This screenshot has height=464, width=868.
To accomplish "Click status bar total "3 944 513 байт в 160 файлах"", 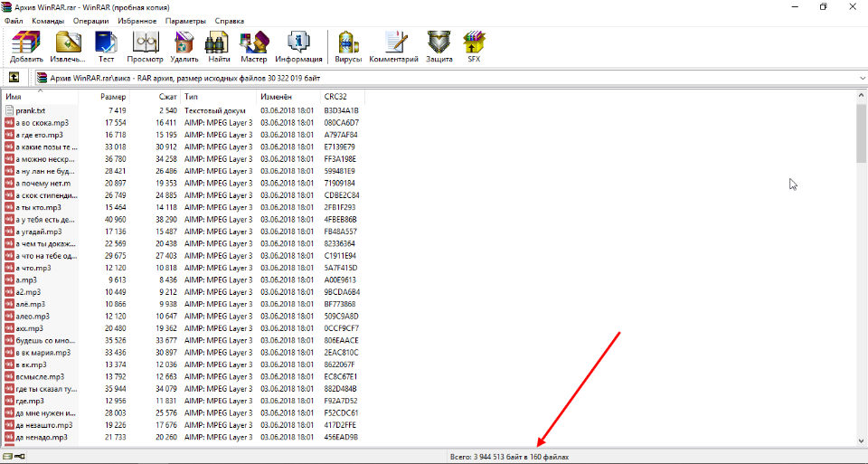I will [509, 458].
